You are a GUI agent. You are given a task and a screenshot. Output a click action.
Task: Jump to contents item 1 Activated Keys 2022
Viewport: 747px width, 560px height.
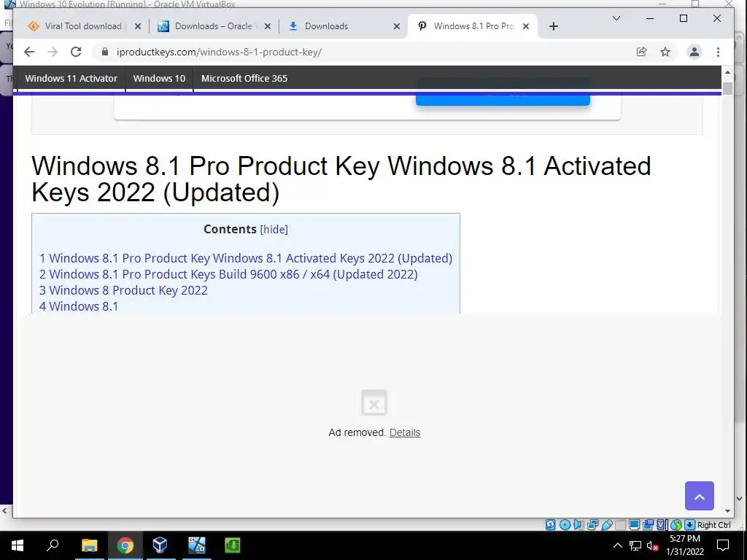246,258
